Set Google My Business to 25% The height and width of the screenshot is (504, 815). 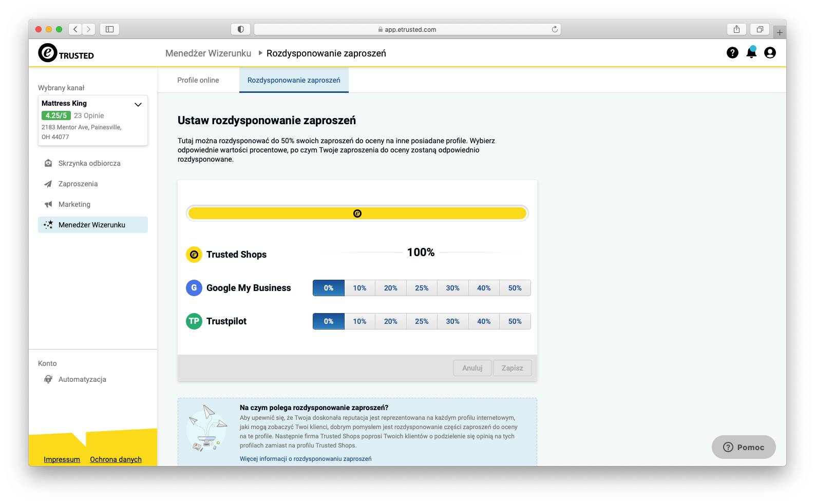(x=422, y=288)
